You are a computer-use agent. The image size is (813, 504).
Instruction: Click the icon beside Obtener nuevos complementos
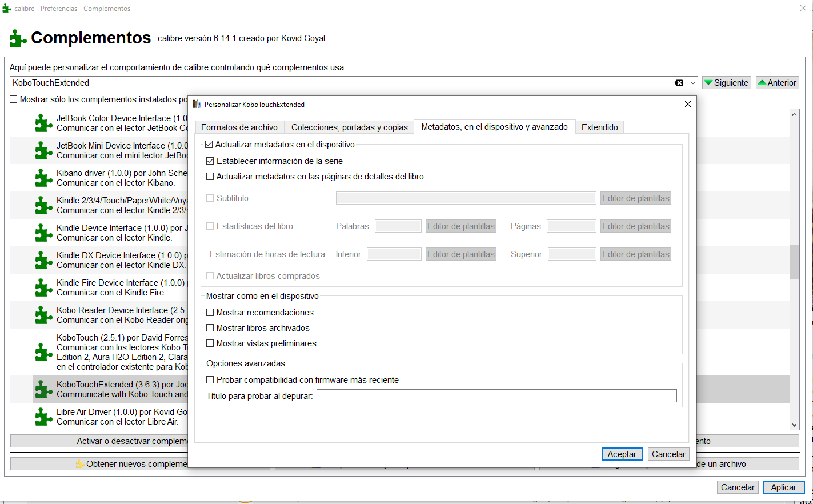80,464
